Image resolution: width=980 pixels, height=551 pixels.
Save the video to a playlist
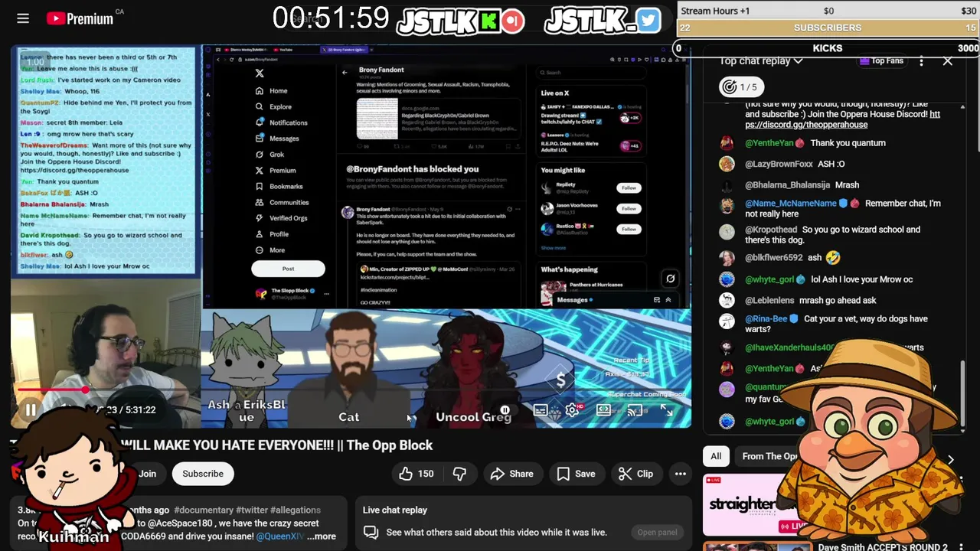[575, 474]
